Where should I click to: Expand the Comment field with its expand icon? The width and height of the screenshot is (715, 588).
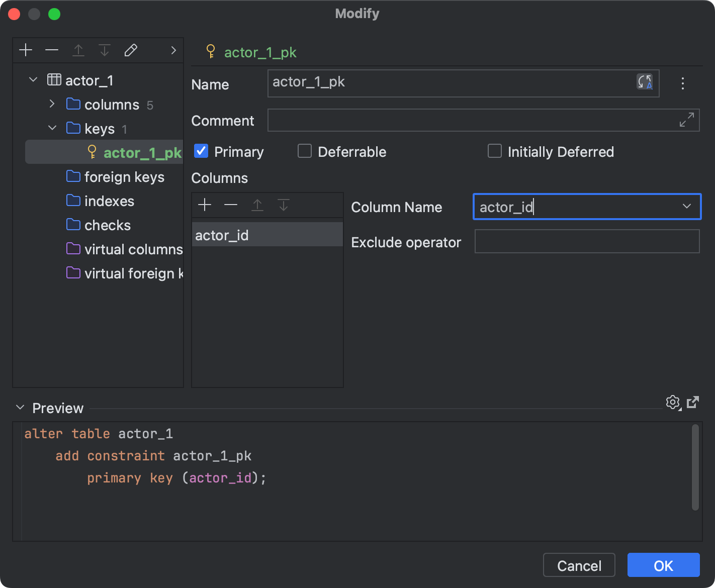[x=687, y=120]
